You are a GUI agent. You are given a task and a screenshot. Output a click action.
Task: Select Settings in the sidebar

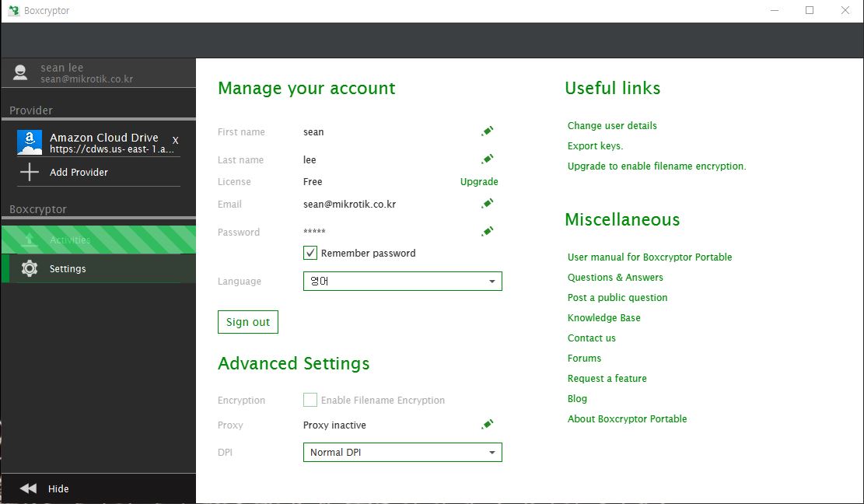point(98,268)
